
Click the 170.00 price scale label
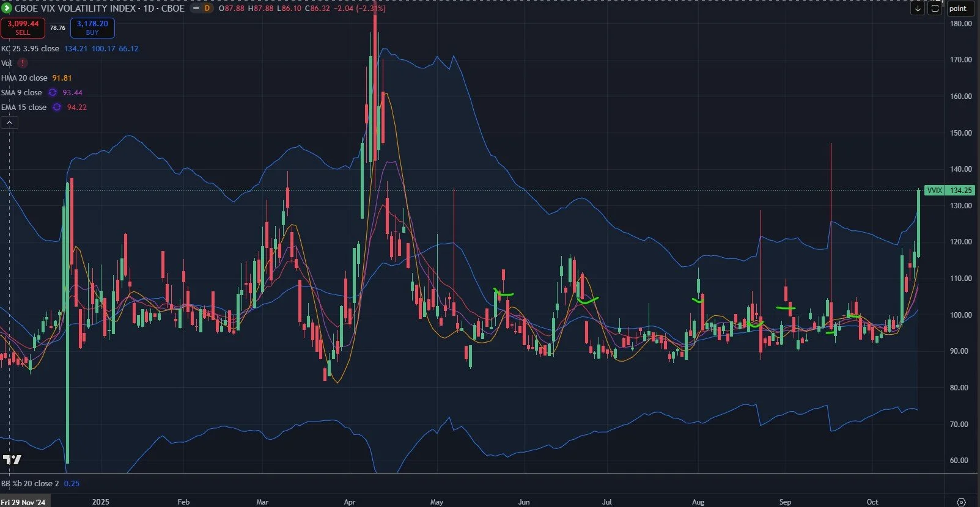point(961,60)
